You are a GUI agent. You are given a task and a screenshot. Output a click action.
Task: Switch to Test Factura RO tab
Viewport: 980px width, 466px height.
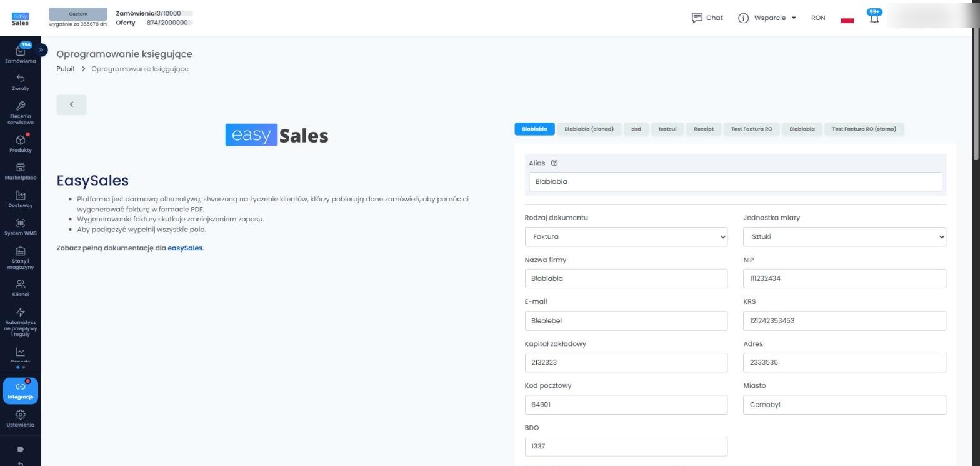pyautogui.click(x=751, y=129)
